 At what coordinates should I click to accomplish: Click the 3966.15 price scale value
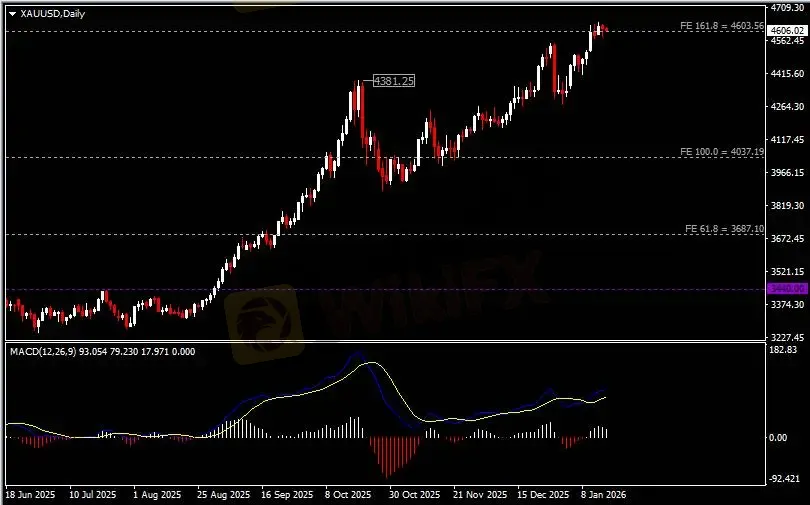tap(787, 173)
